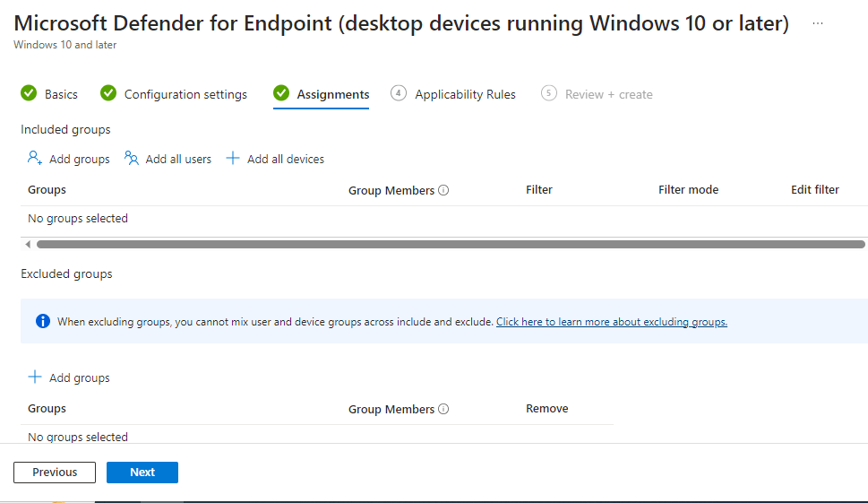This screenshot has width=868, height=503.
Task: Go to the Configuration settings step
Action: point(185,94)
